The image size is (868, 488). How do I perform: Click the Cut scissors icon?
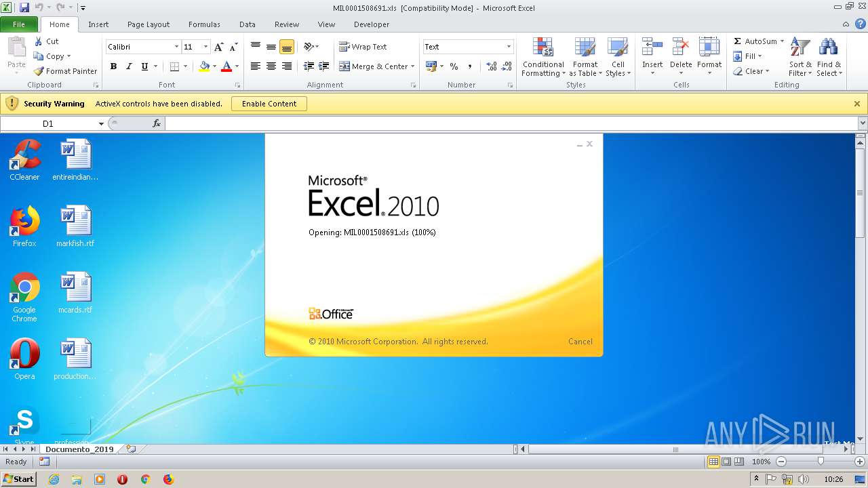pyautogui.click(x=39, y=41)
